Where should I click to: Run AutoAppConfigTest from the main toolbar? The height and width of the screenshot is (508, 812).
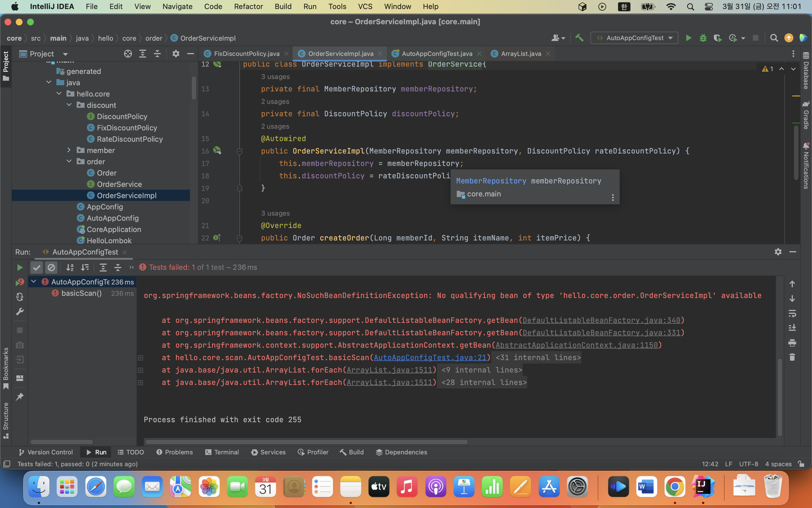coord(689,38)
